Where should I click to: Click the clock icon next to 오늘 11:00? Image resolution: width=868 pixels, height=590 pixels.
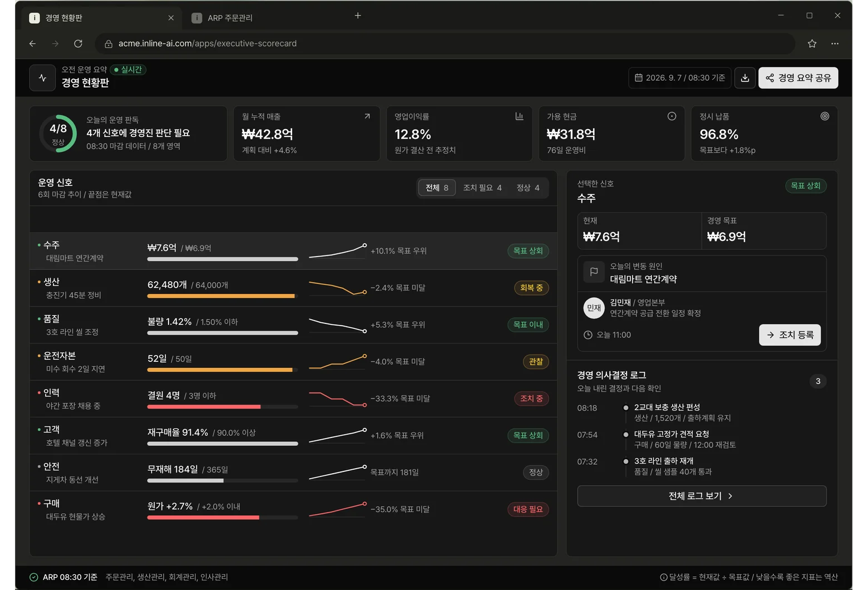tap(588, 335)
